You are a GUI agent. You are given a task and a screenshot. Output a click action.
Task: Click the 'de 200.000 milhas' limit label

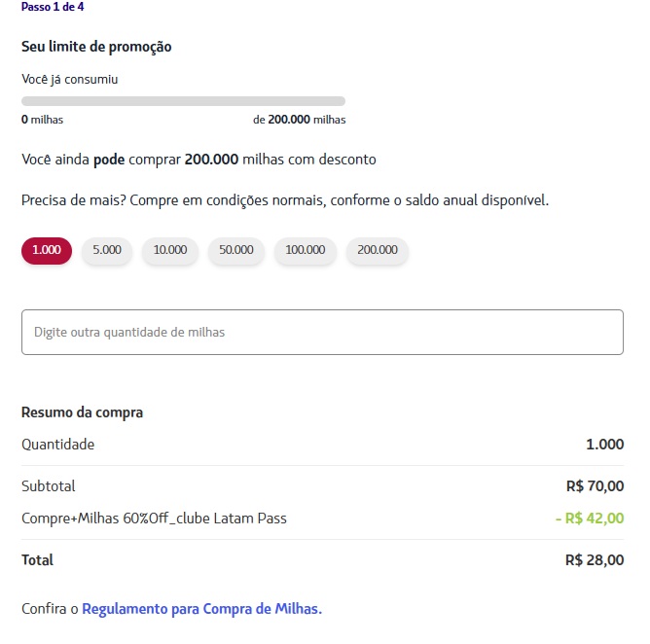(299, 121)
